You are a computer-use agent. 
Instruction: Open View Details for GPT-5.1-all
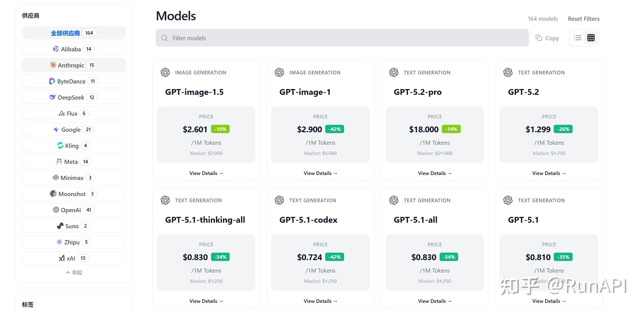pos(435,301)
